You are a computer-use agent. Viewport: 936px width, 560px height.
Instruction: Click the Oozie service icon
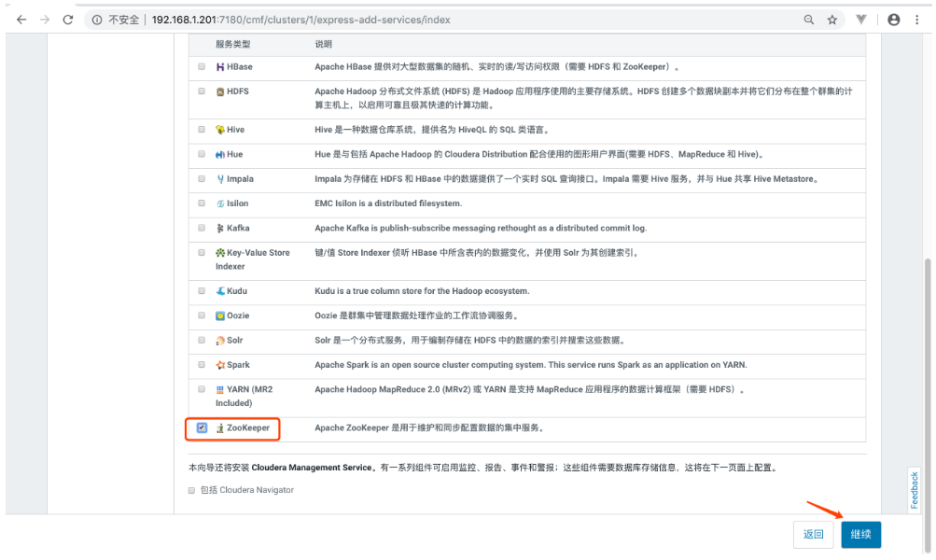220,315
